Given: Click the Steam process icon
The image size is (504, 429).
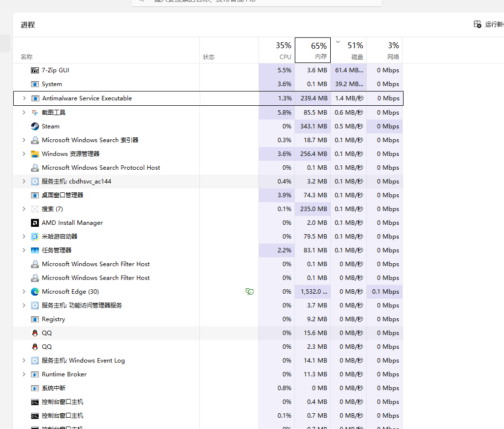Looking at the screenshot, I should (x=35, y=126).
